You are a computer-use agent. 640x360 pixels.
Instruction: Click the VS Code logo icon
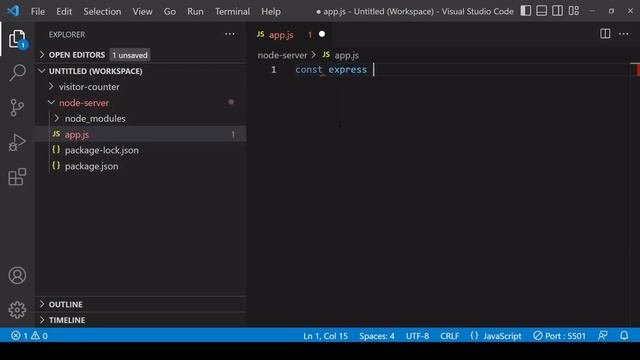pyautogui.click(x=13, y=11)
